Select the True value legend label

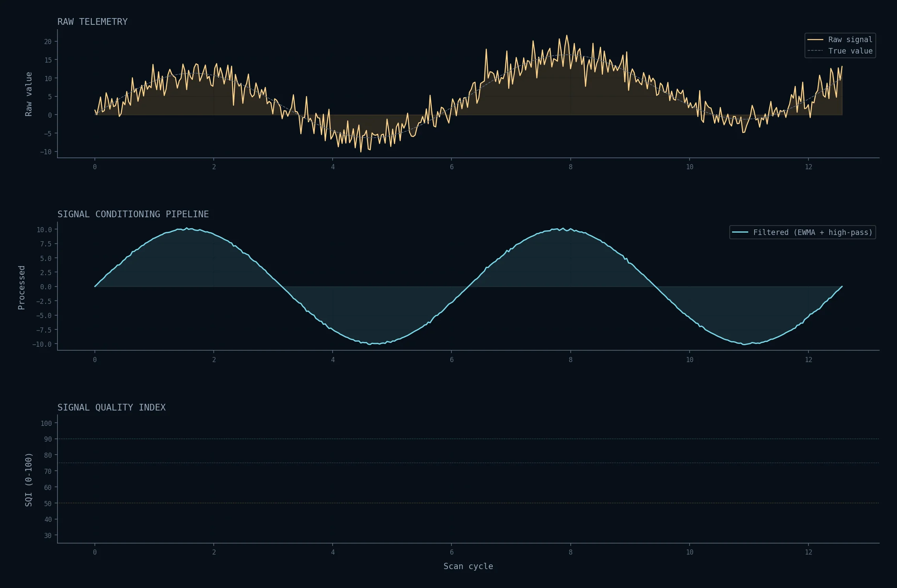[850, 51]
